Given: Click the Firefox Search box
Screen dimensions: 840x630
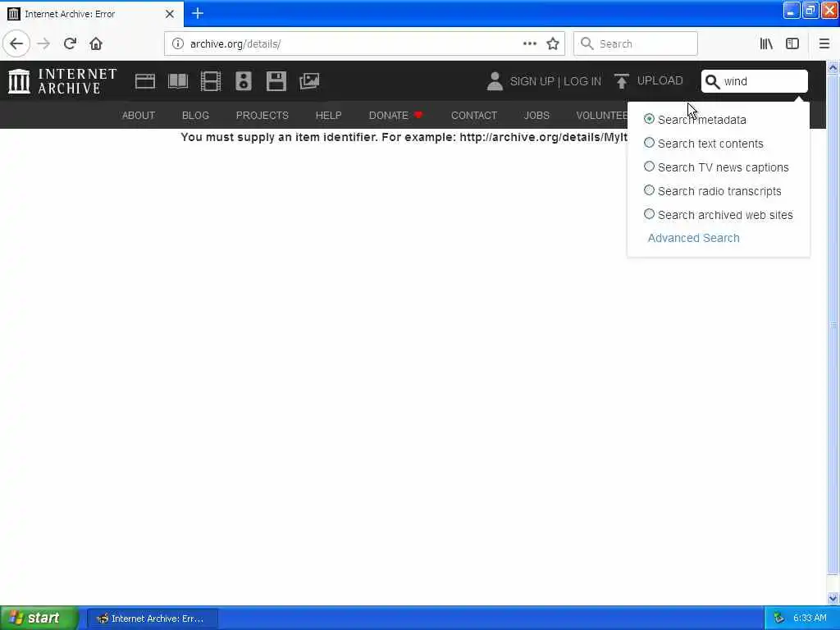Looking at the screenshot, I should click(636, 43).
